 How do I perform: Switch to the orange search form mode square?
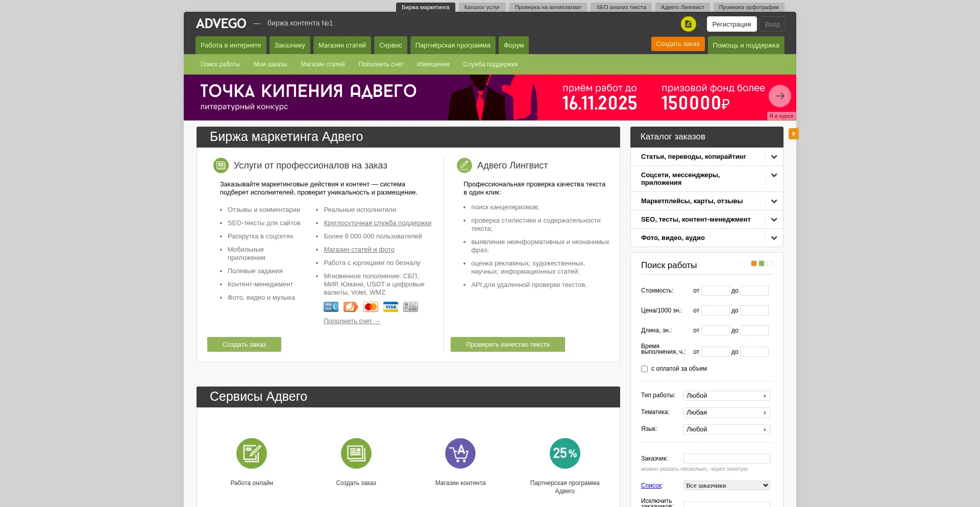click(753, 263)
